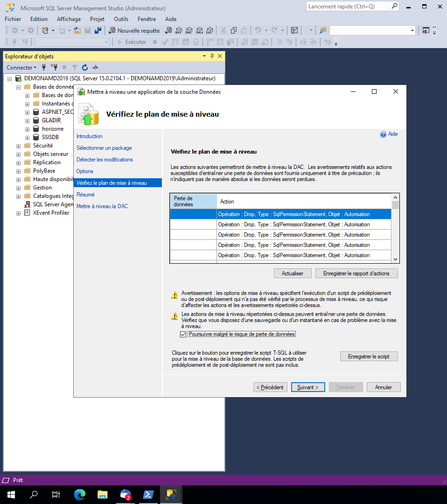Click the save all icon
Screen dimensions: 447x504
[x=98, y=30]
